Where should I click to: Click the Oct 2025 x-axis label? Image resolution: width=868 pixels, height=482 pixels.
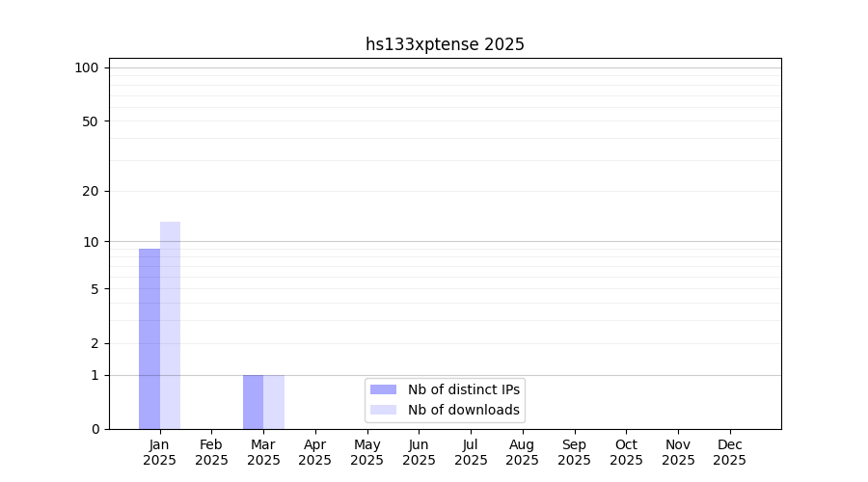coord(626,452)
